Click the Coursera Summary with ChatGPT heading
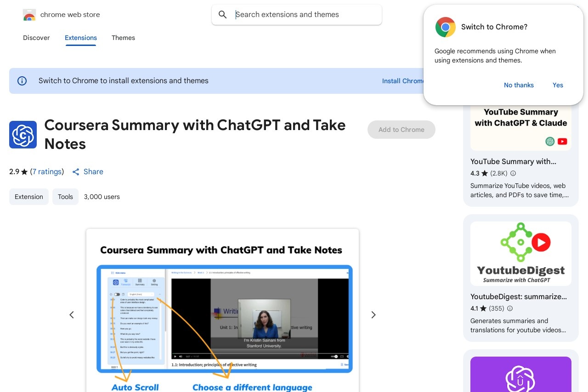The height and width of the screenshot is (392, 588). pos(195,135)
